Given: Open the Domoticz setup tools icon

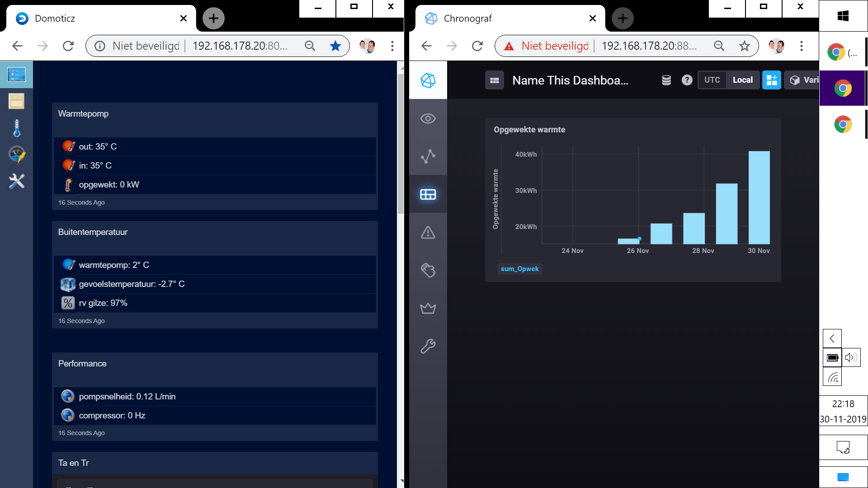Looking at the screenshot, I should point(16,181).
